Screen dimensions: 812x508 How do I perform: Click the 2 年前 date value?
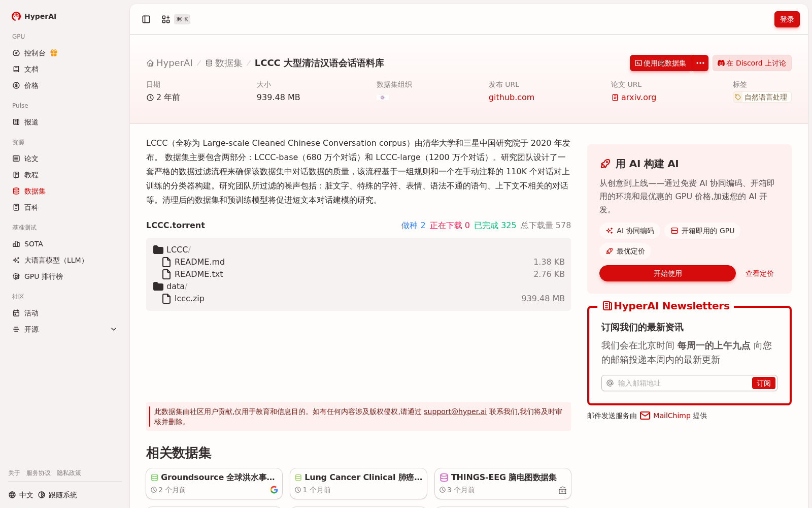tap(163, 97)
